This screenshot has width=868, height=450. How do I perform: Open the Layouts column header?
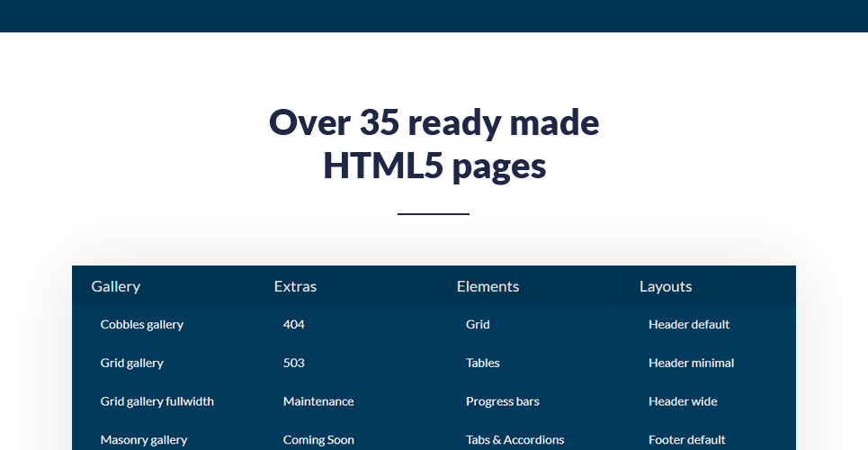[x=666, y=286]
